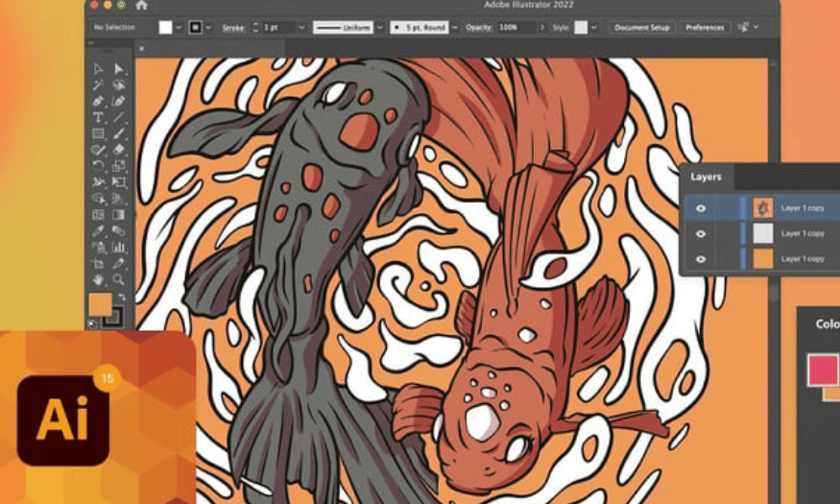
Task: Hide the layer with white thumbnail
Action: pyautogui.click(x=701, y=233)
